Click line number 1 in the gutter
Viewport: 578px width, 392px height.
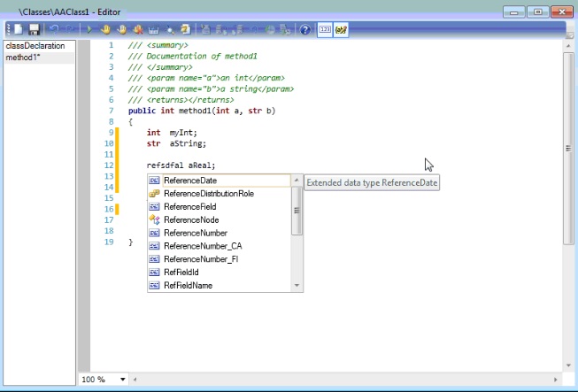(111, 45)
